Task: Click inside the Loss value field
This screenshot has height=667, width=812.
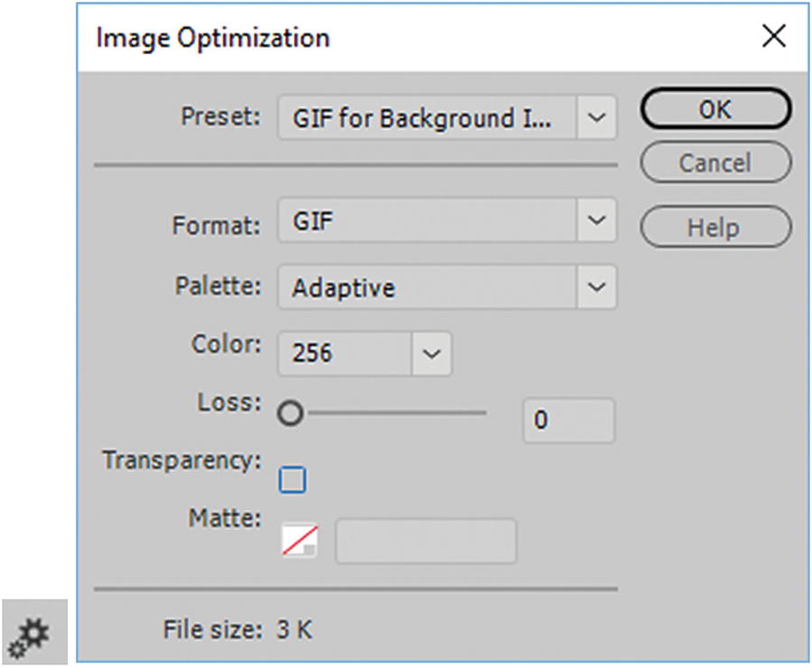Action: point(567,420)
